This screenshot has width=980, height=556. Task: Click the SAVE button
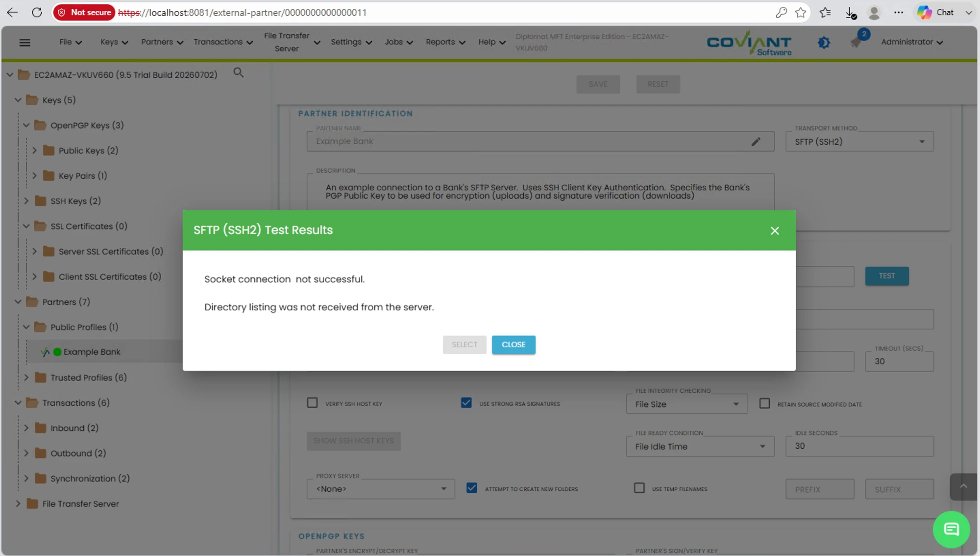[598, 84]
